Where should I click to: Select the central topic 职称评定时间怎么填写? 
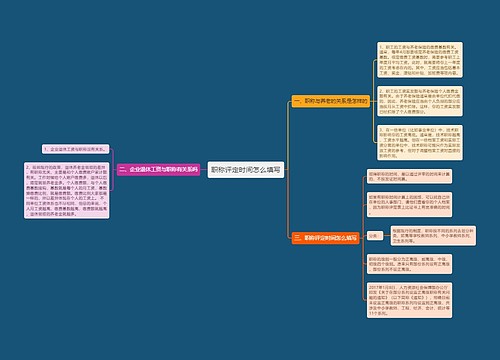[246, 170]
